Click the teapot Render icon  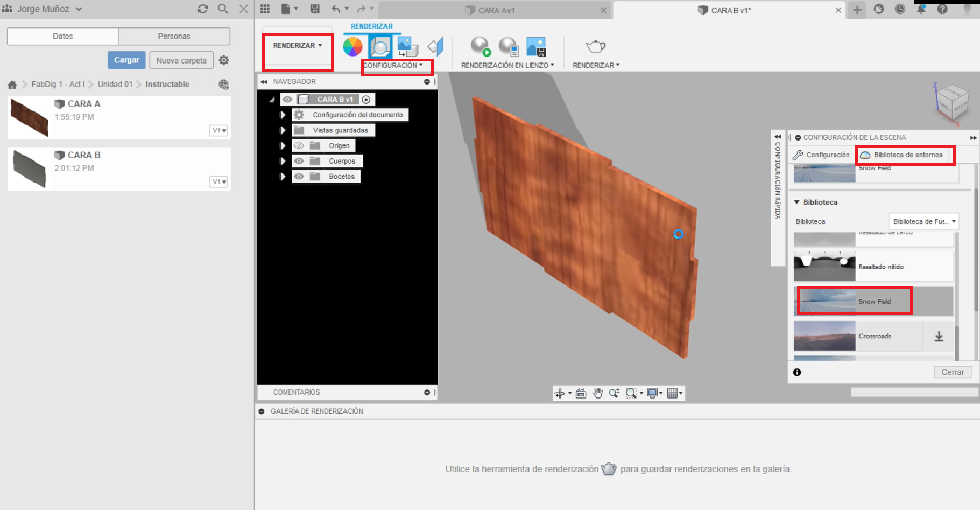point(594,47)
